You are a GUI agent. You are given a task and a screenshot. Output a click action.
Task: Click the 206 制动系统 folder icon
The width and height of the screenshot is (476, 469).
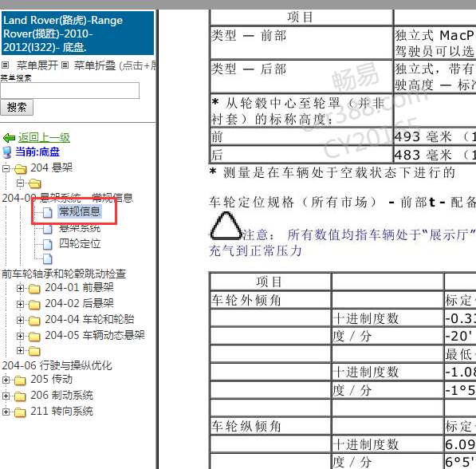click(x=21, y=396)
